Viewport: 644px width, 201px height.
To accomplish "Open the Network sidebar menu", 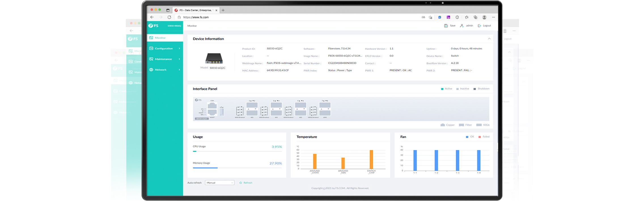I will 165,70.
